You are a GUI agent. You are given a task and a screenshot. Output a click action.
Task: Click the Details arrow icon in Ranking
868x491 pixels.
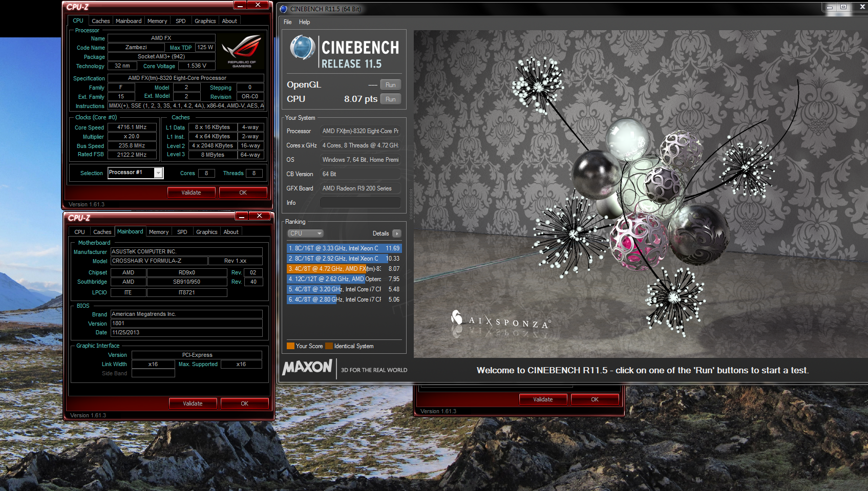tap(397, 233)
